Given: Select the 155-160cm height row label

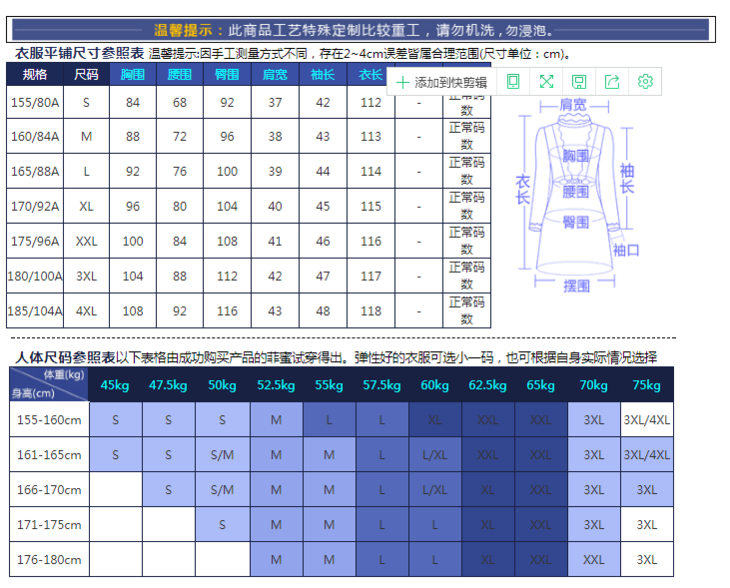Looking at the screenshot, I should [49, 420].
